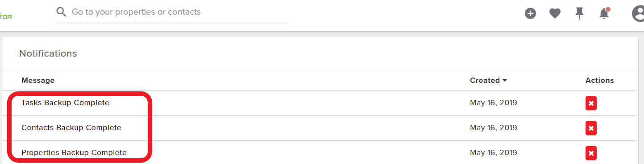This screenshot has height=164, width=644.
Task: Open the user profile avatar icon
Action: 638,13
